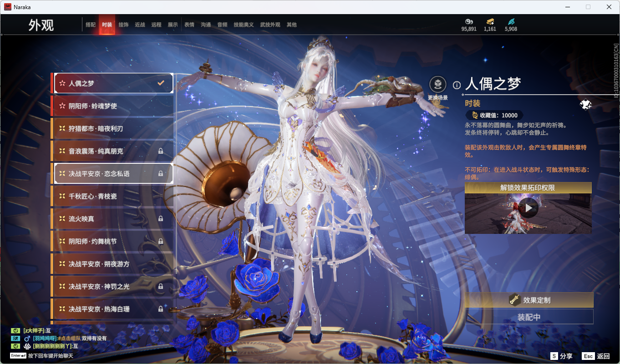The height and width of the screenshot is (364, 620).
Task: Select the 技能奥义 tab
Action: 244,25
